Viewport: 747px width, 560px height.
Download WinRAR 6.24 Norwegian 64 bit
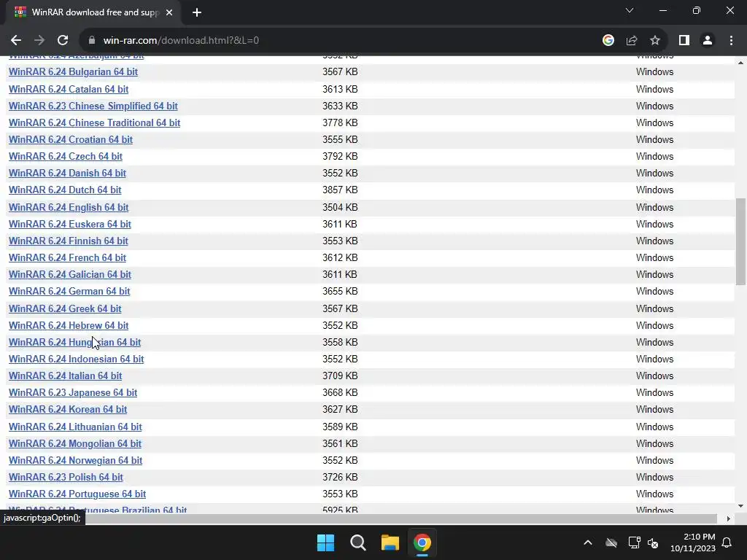click(75, 461)
